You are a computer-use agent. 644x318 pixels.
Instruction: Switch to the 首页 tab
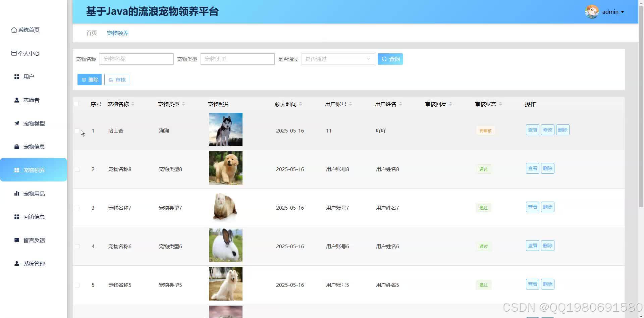tap(91, 33)
